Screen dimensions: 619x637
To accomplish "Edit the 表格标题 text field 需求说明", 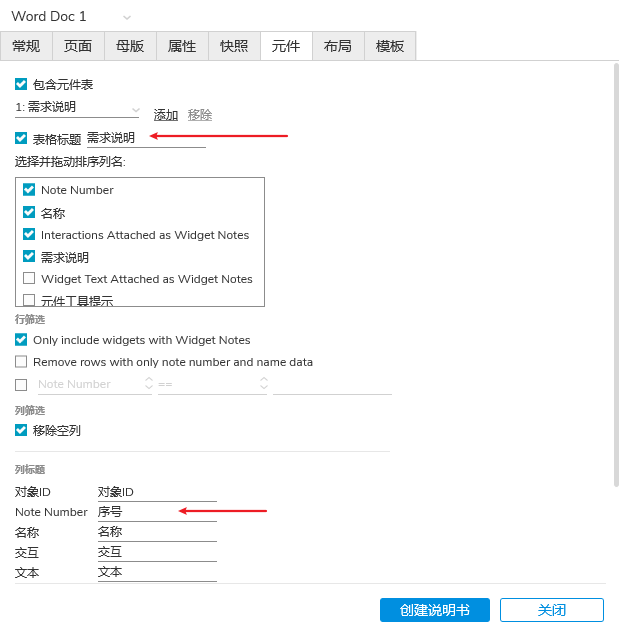I will click(146, 138).
